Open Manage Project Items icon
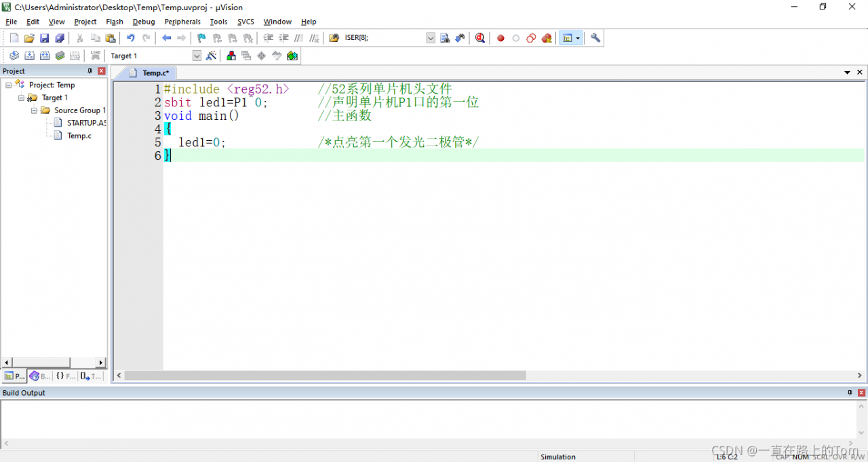 click(231, 56)
